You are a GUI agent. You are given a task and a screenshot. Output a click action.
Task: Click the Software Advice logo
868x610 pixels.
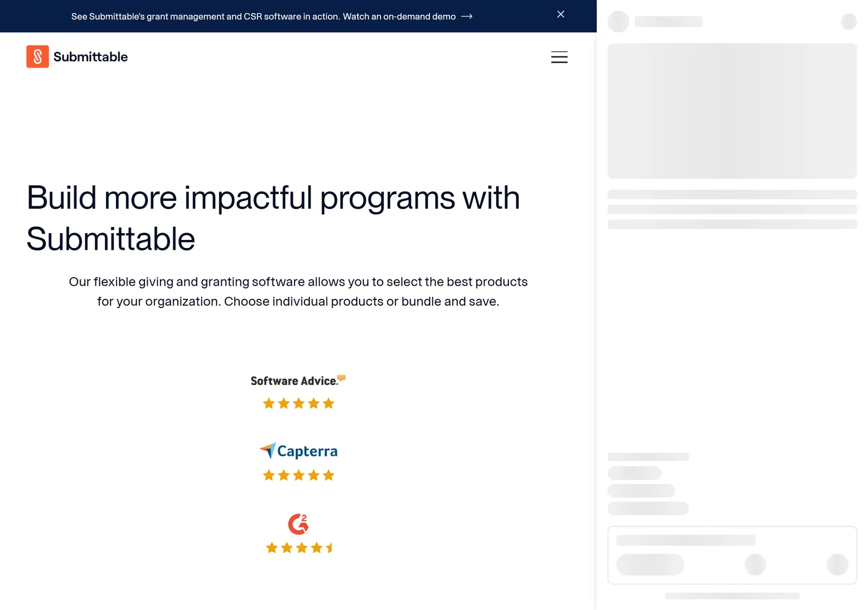click(298, 381)
